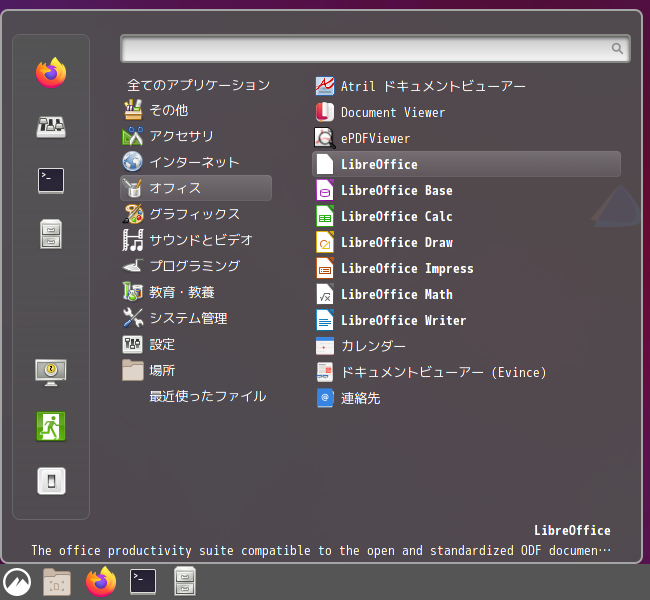Click the menu search field
The image size is (650, 600).
coord(375,49)
